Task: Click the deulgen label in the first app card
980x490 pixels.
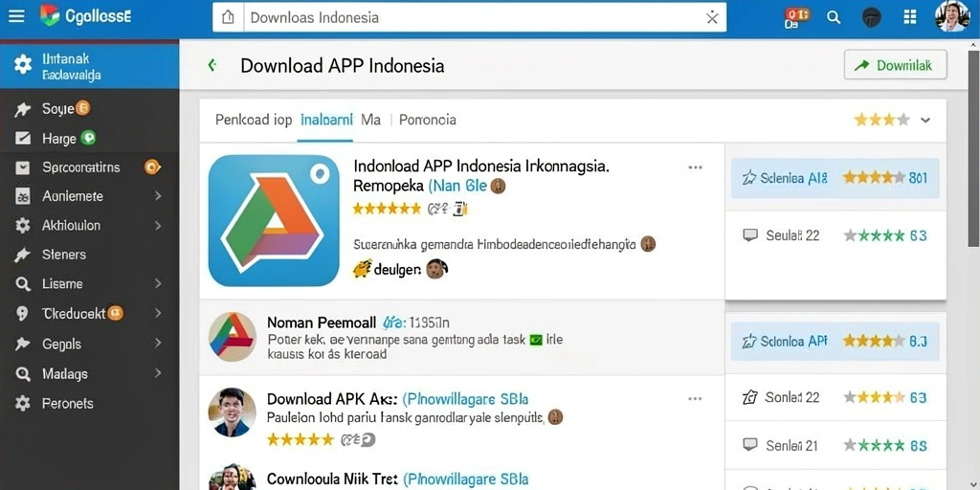Action: [x=397, y=270]
